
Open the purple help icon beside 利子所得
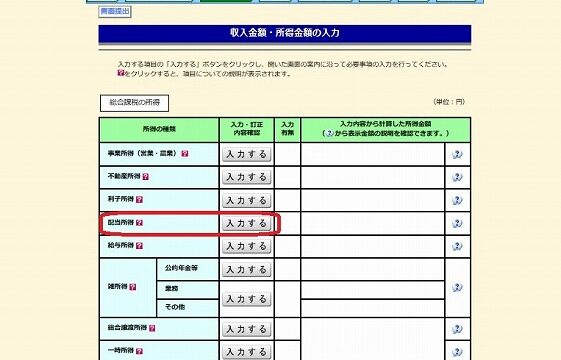click(140, 200)
